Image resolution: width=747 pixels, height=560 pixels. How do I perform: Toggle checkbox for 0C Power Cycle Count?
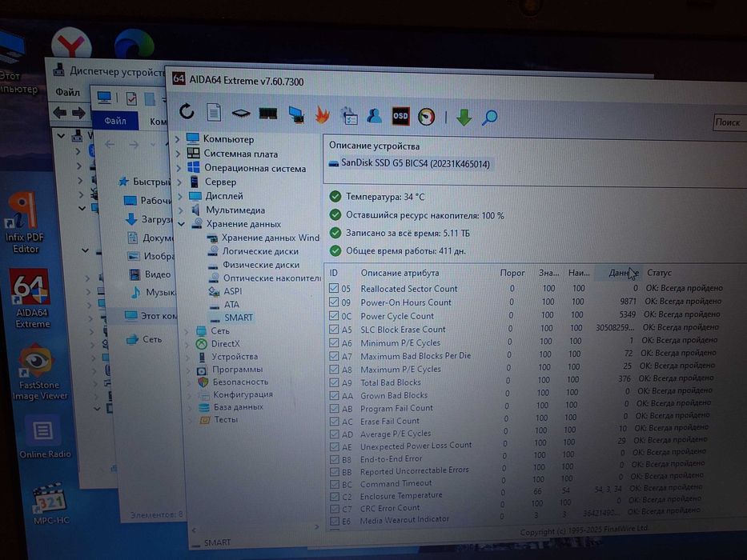point(334,315)
